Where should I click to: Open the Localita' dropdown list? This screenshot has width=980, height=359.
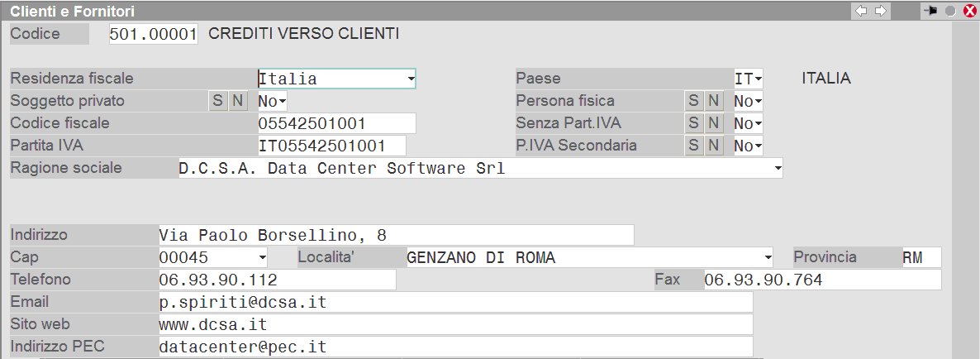coord(768,258)
